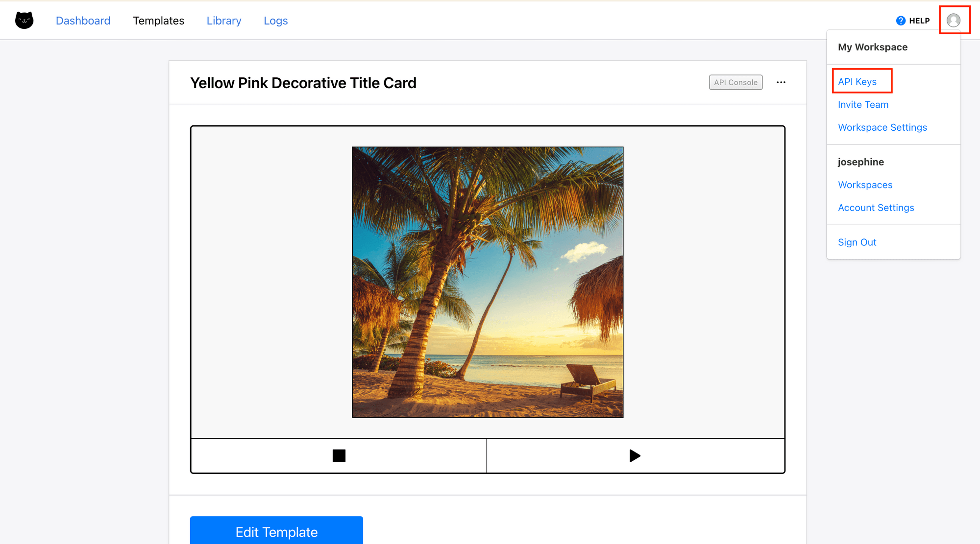Choose Invite Team in the dropdown
This screenshot has height=544, width=980.
pos(863,104)
